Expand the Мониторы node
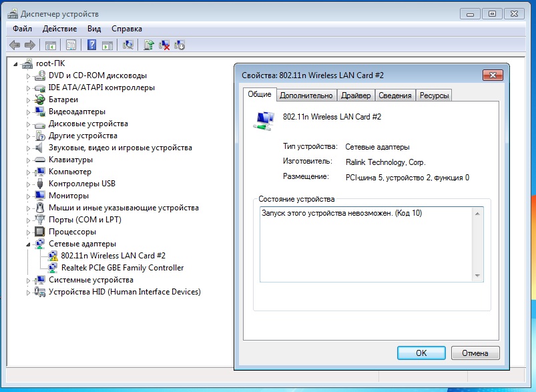536x392 pixels. [x=29, y=196]
